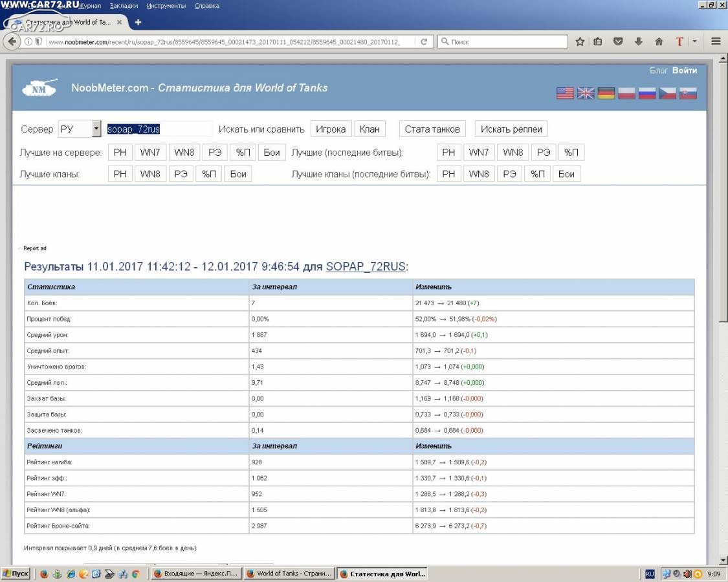Open site information icon in address bar
The width and height of the screenshot is (728, 582).
coord(28,42)
